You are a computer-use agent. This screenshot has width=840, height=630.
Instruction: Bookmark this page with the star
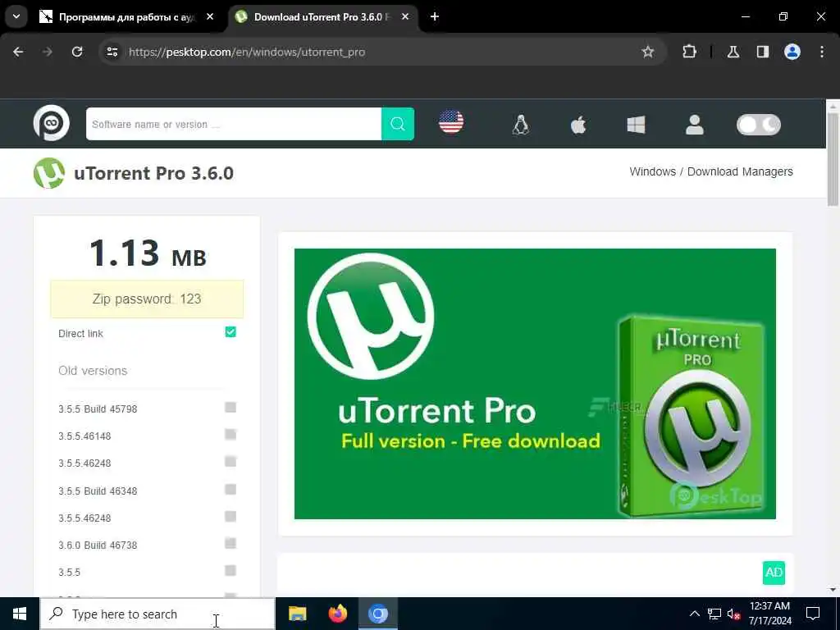tap(648, 52)
